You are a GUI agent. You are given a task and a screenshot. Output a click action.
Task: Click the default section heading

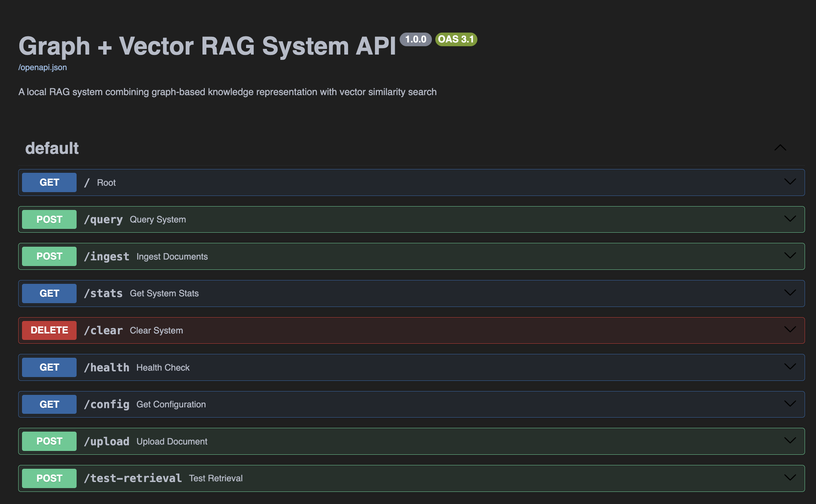52,148
